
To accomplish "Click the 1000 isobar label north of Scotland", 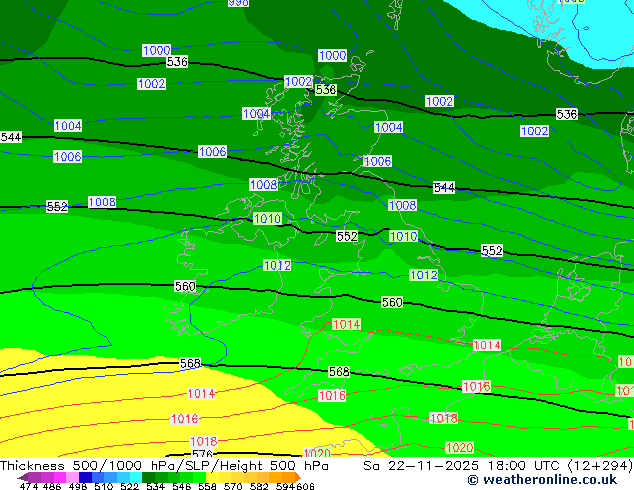I will (x=332, y=55).
